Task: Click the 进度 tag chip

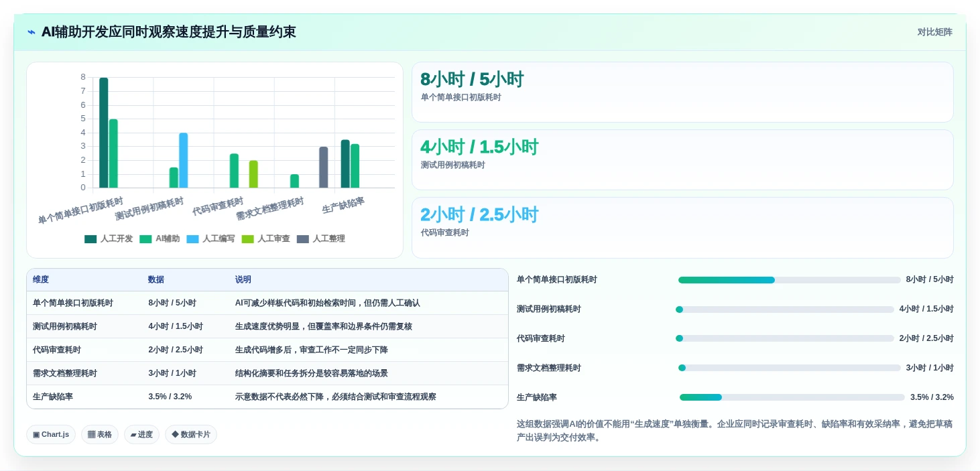Action: [141, 434]
